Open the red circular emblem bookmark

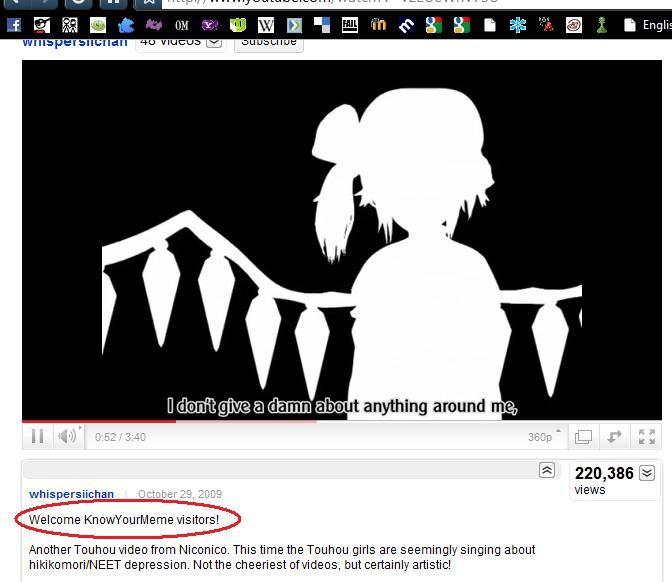tap(574, 25)
